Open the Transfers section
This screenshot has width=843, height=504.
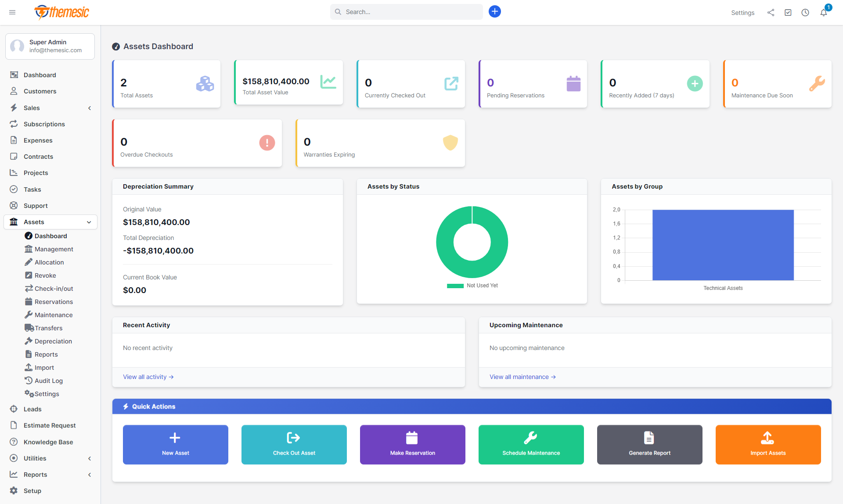pyautogui.click(x=48, y=328)
